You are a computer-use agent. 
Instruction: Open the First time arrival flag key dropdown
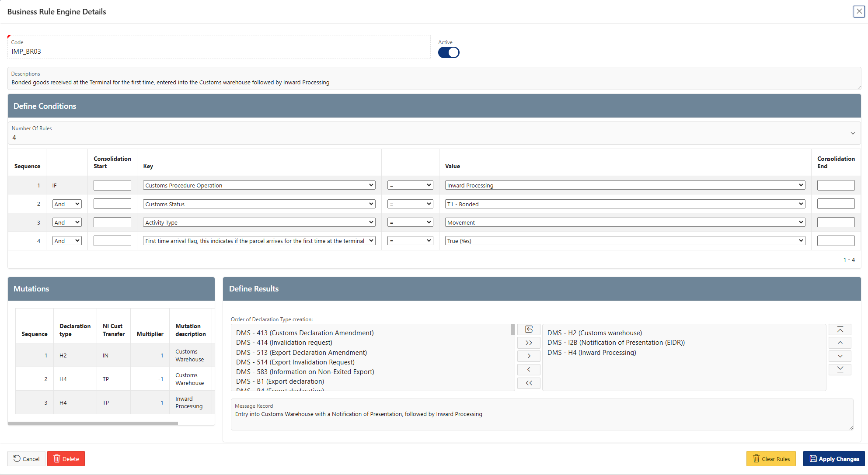click(x=259, y=241)
